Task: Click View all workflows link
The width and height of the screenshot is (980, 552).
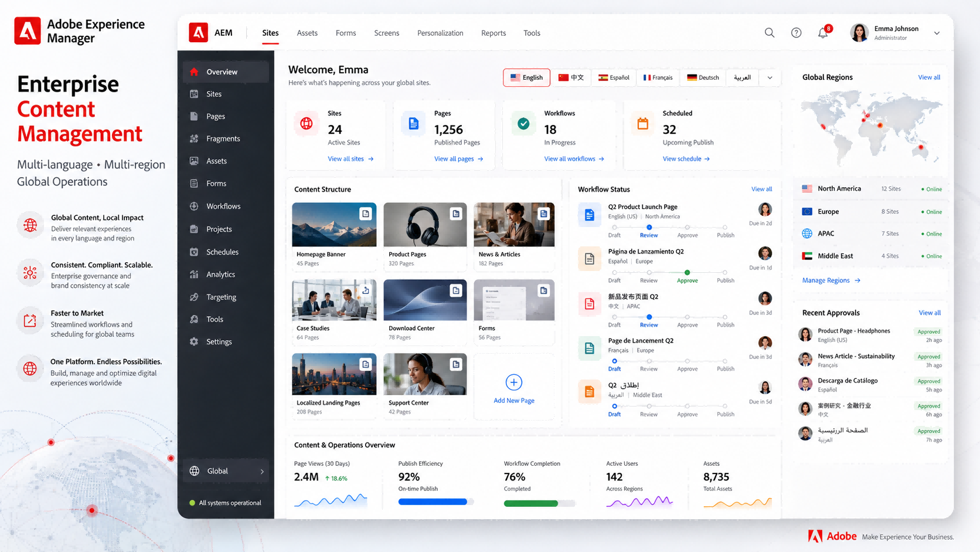Action: pos(574,159)
